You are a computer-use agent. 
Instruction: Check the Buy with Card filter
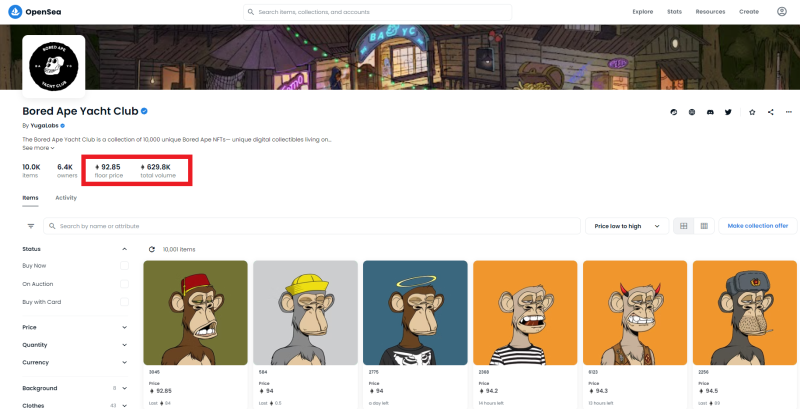[124, 302]
